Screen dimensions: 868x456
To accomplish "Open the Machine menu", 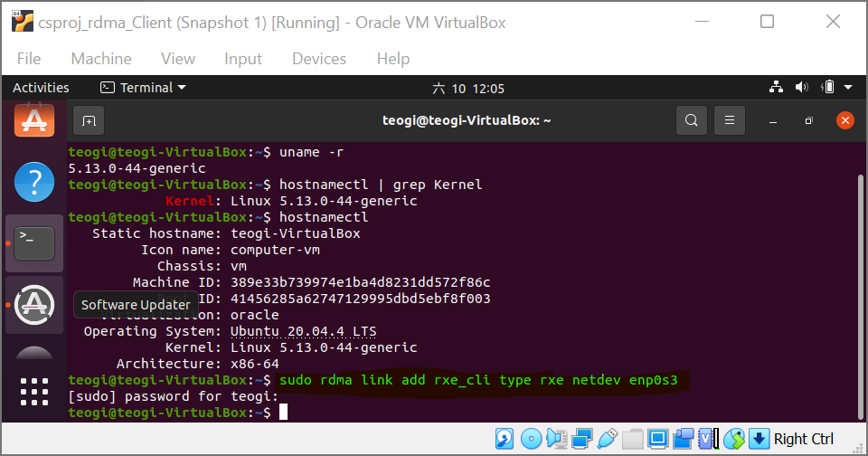I will (101, 59).
